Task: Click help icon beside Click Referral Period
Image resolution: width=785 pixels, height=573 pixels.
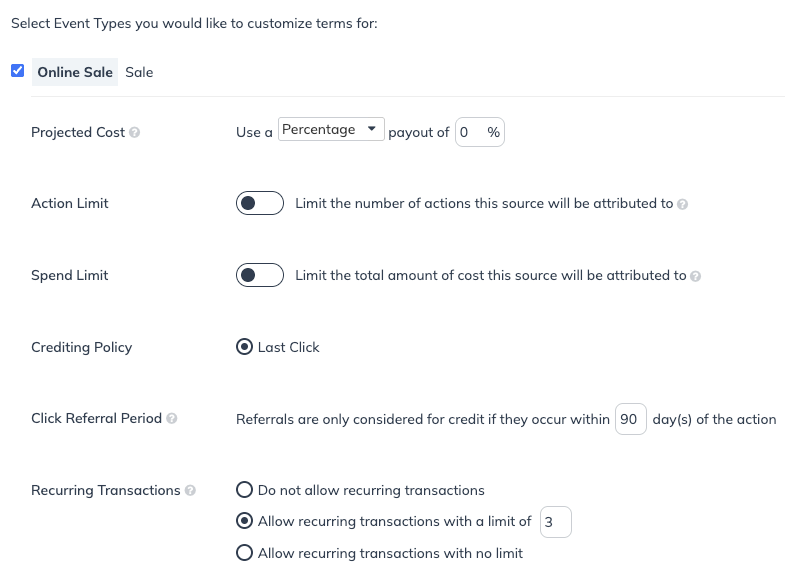Action: 172,419
